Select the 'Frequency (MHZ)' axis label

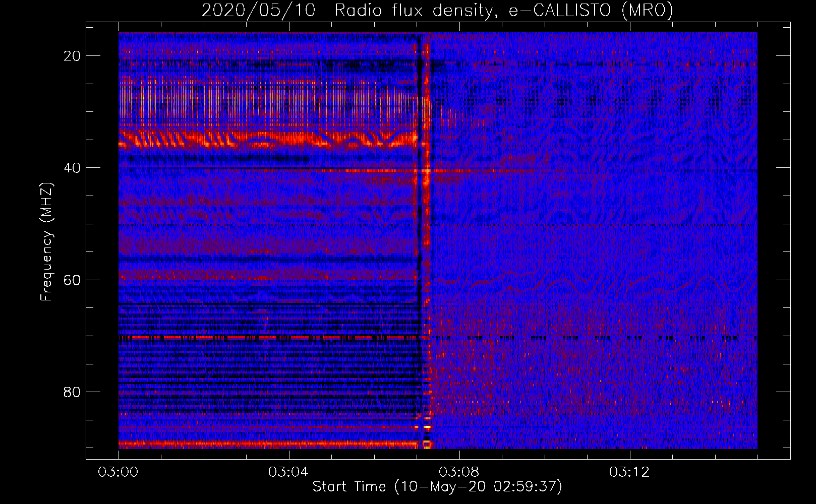point(46,242)
